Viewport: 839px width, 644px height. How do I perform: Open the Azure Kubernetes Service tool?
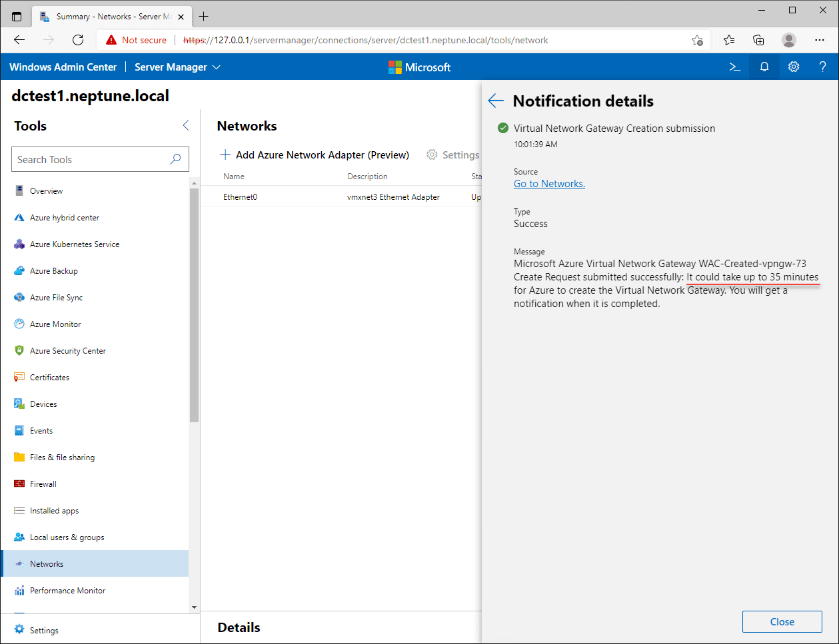tap(74, 244)
